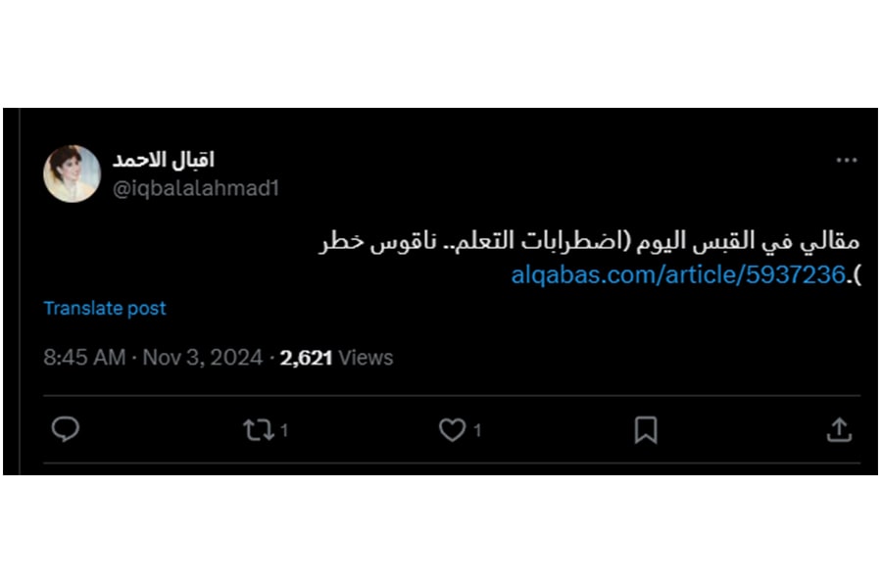Click the closing parenthesis after the article link
The width and height of the screenshot is (882, 588).
tap(857, 275)
